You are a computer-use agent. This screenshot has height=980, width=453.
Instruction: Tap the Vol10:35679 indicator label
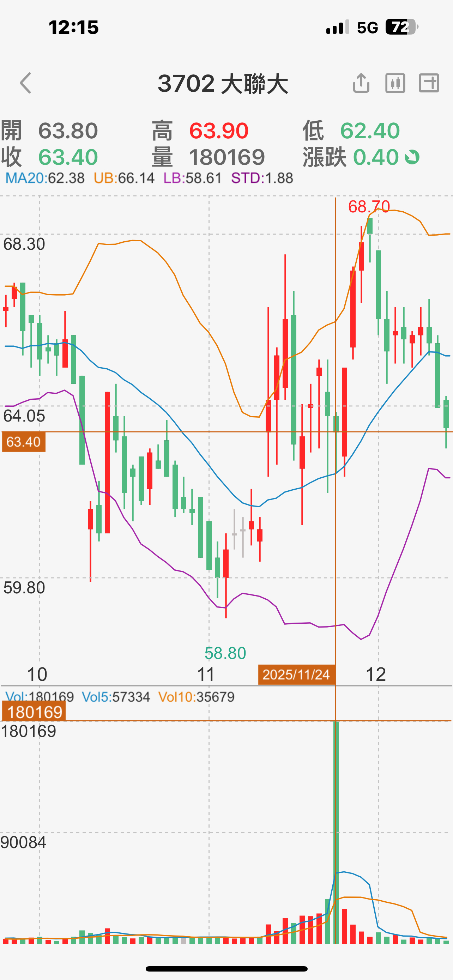(x=196, y=697)
